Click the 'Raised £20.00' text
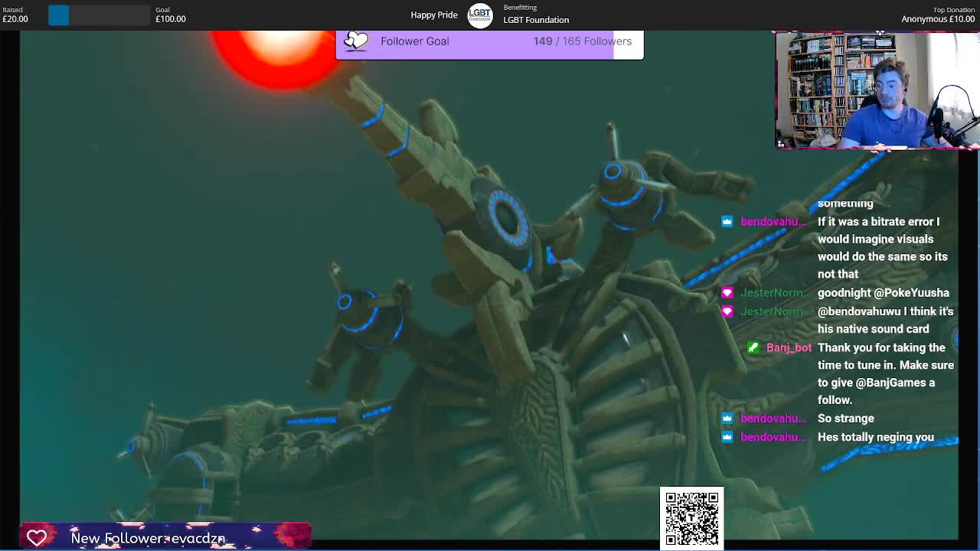This screenshot has width=980, height=551. [x=15, y=15]
